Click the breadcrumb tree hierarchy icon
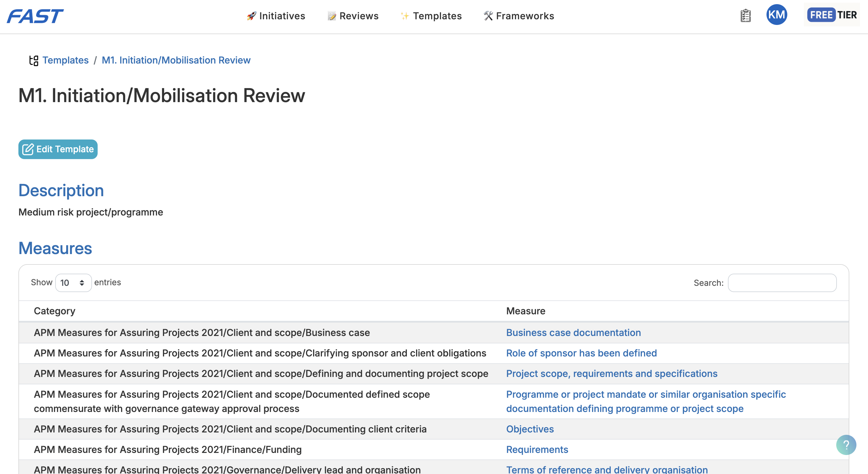This screenshot has width=868, height=474. click(34, 60)
